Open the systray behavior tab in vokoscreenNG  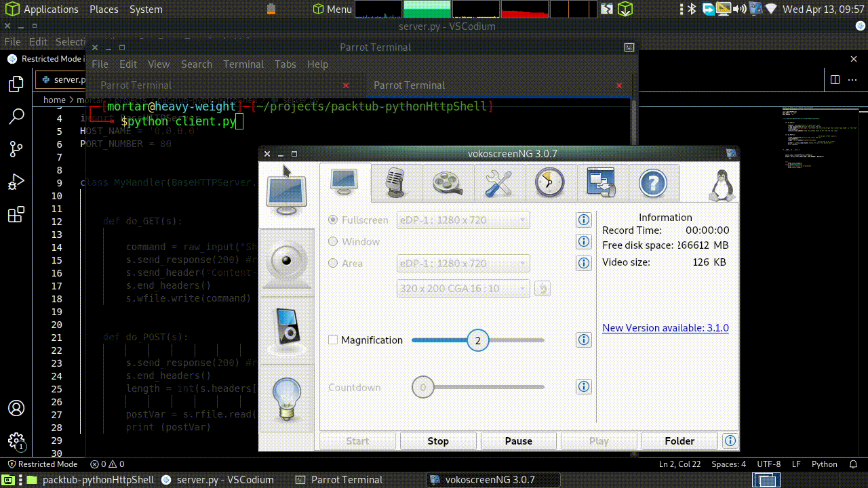point(601,182)
